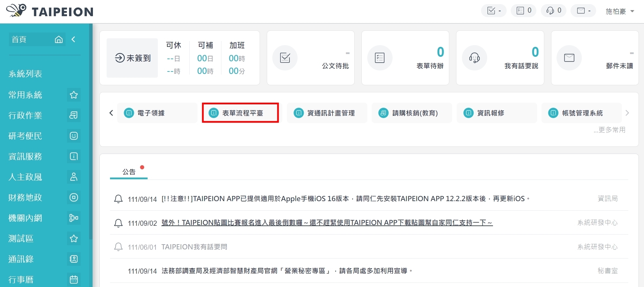This screenshot has height=287, width=644.
Task: Click the bell icon for the 111/09/02 announcement
Action: pyautogui.click(x=118, y=223)
